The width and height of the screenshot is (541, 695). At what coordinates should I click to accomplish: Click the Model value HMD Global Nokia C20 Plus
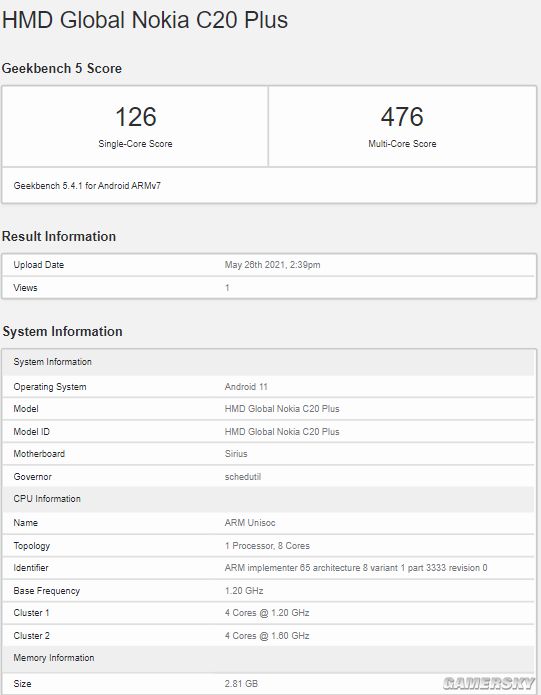[x=282, y=409]
